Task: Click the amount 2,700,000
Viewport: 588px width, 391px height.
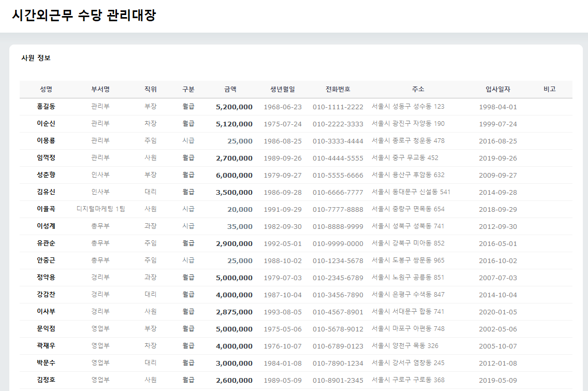Action: pos(234,158)
